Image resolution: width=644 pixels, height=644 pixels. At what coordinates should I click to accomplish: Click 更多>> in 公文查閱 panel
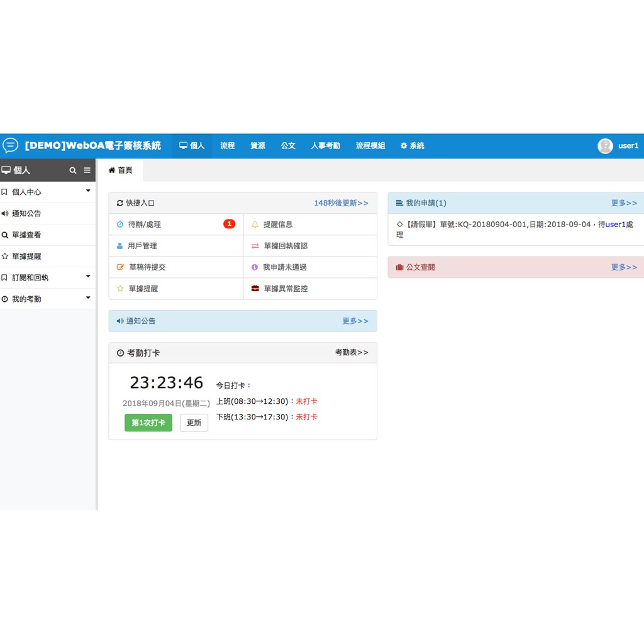tap(624, 267)
